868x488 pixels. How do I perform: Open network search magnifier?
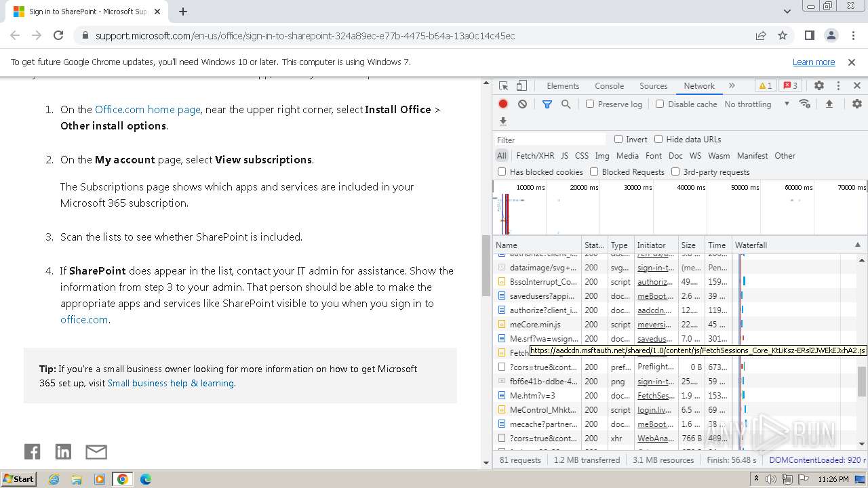point(566,104)
